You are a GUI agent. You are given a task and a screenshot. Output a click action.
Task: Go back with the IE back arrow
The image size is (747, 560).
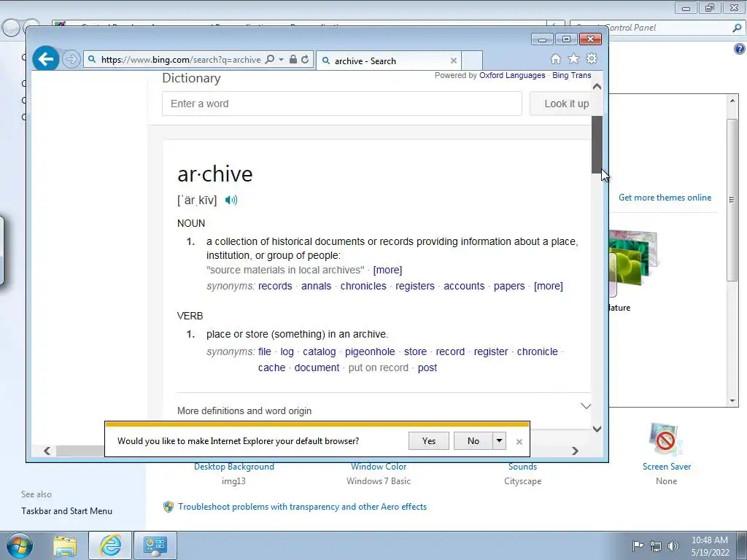(46, 59)
